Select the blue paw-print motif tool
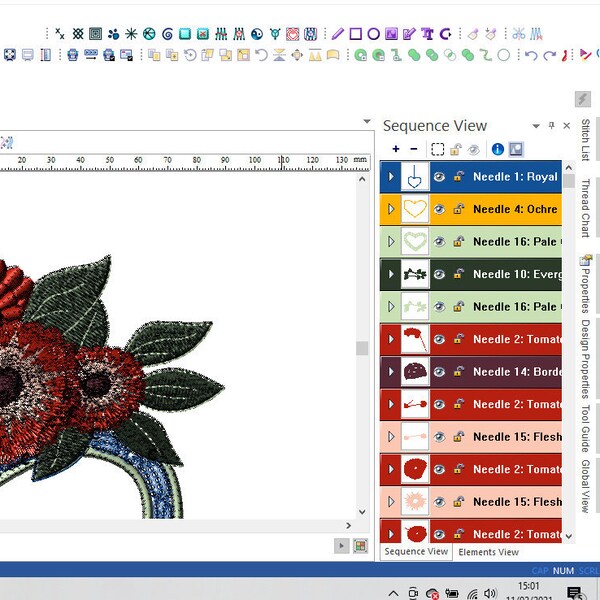Viewport: 600px width, 600px height. point(113,34)
